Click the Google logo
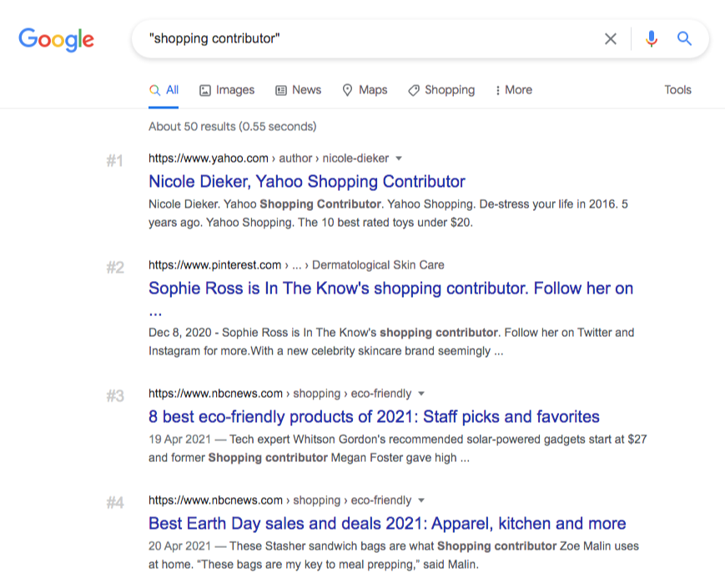 pos(56,39)
